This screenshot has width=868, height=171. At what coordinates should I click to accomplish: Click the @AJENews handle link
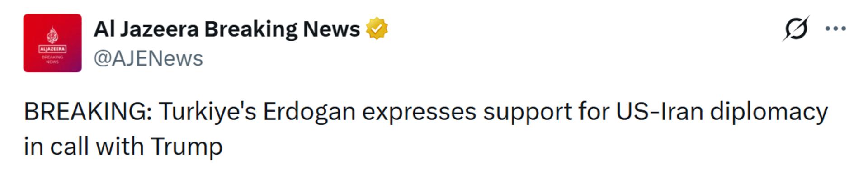tap(148, 59)
